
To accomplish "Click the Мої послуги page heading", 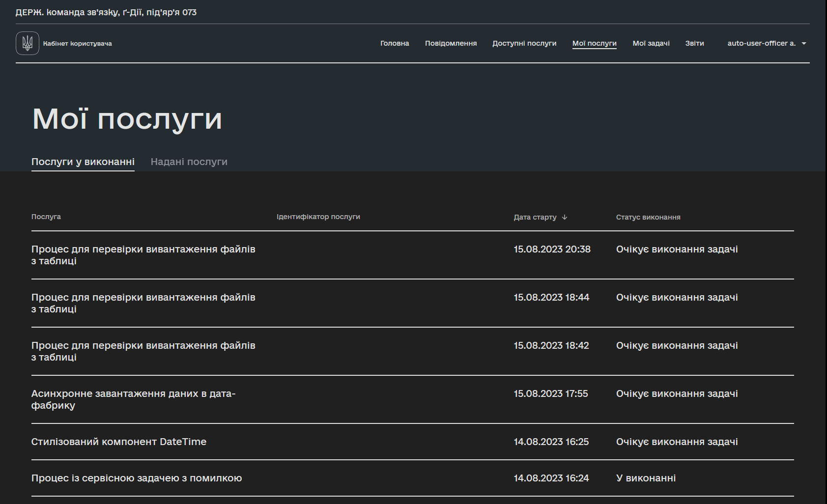I will coord(127,119).
